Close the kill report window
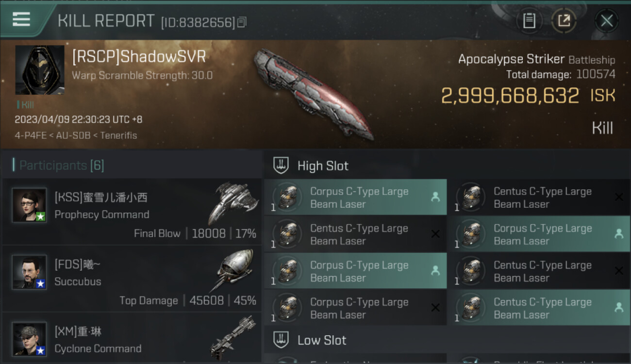The width and height of the screenshot is (631, 364). [x=606, y=21]
